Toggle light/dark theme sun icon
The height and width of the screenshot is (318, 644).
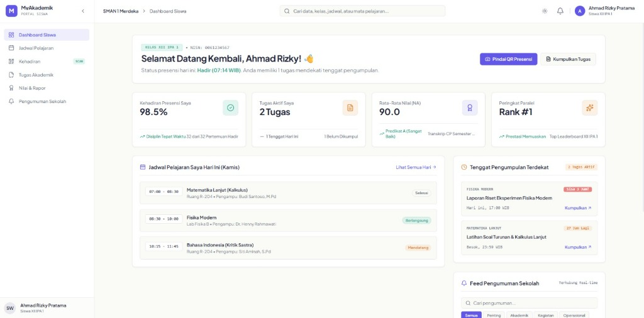click(x=545, y=11)
